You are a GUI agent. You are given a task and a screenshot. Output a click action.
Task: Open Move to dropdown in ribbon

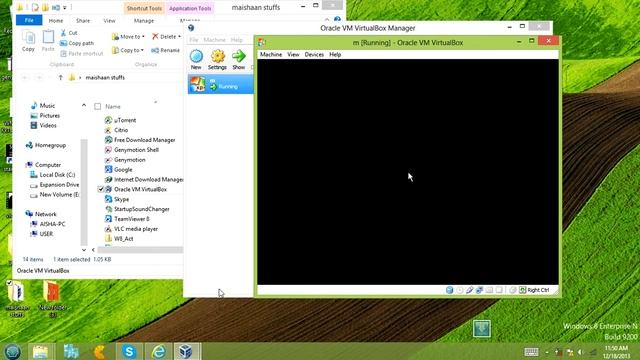[128, 37]
